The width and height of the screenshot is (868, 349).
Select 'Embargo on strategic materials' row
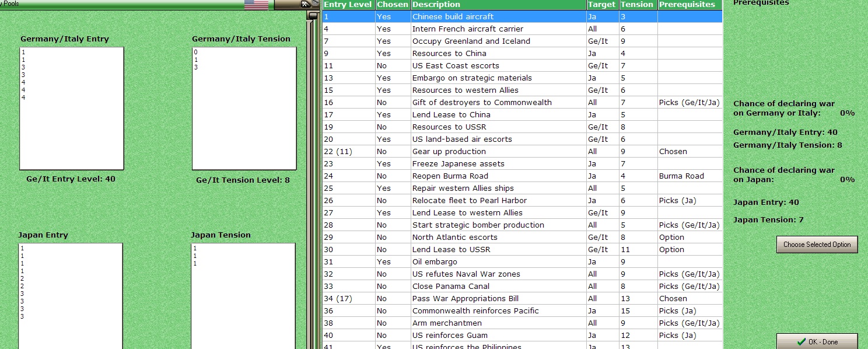pos(522,78)
